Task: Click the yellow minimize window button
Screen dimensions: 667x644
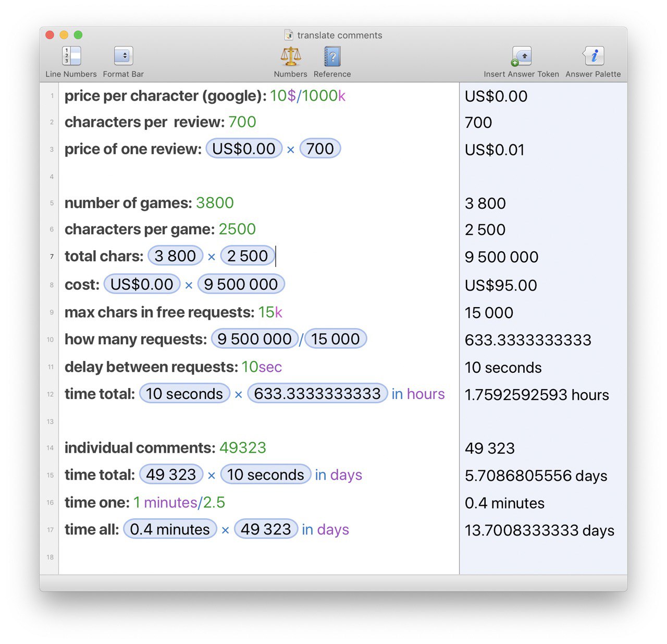Action: [x=64, y=35]
